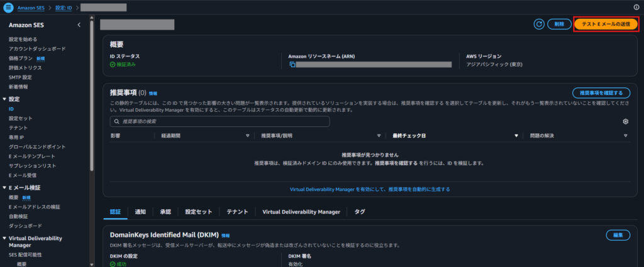The height and width of the screenshot is (267, 644).
Task: Open サプレッションリスト in sidebar
Action: coord(33,166)
